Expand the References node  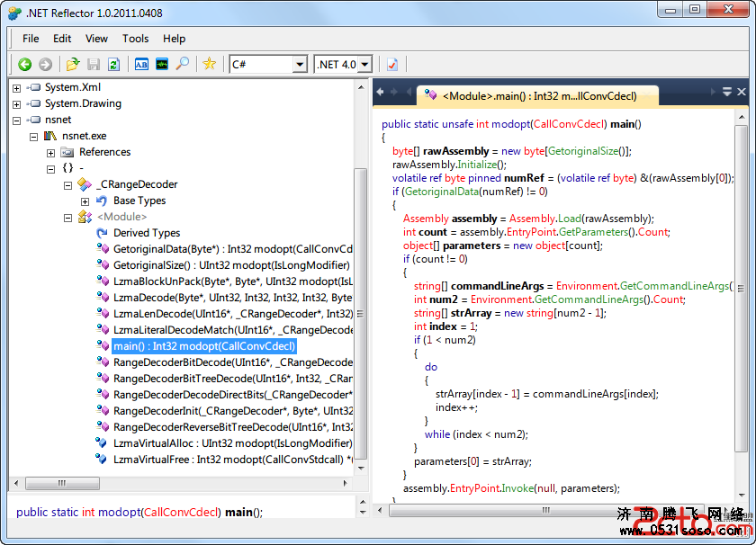click(x=50, y=153)
